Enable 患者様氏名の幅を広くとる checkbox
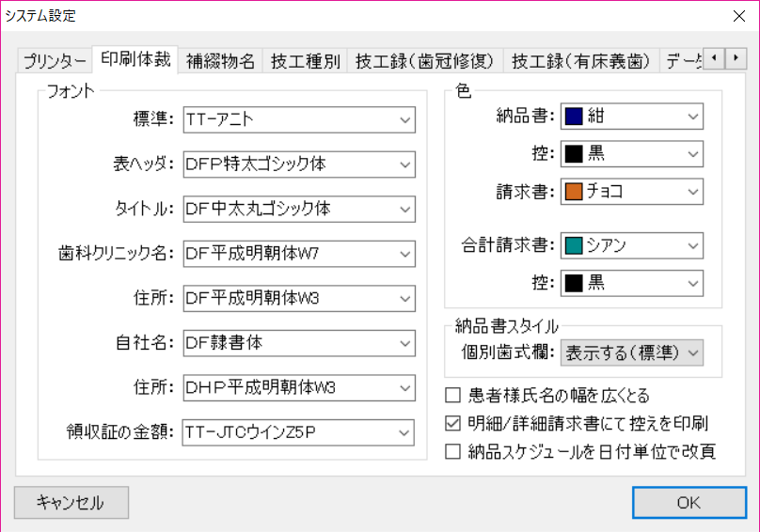The height and width of the screenshot is (532, 760). pyautogui.click(x=453, y=396)
